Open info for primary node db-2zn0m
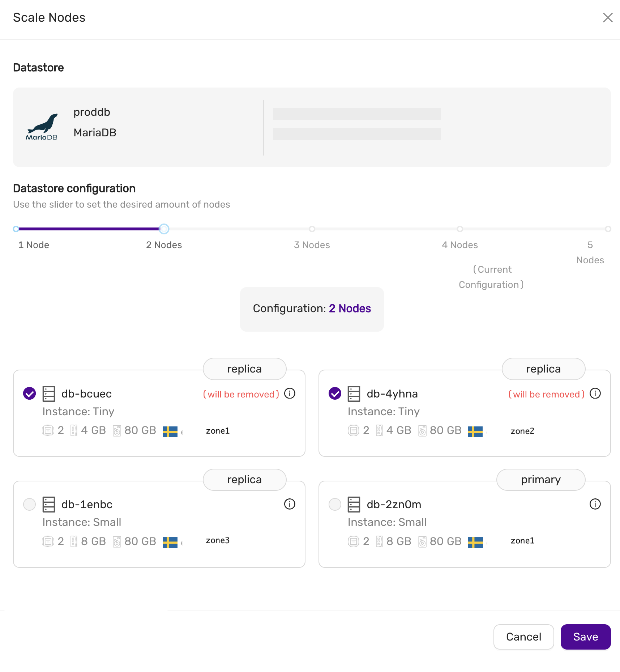Viewport: 620px width, 672px height. point(595,504)
